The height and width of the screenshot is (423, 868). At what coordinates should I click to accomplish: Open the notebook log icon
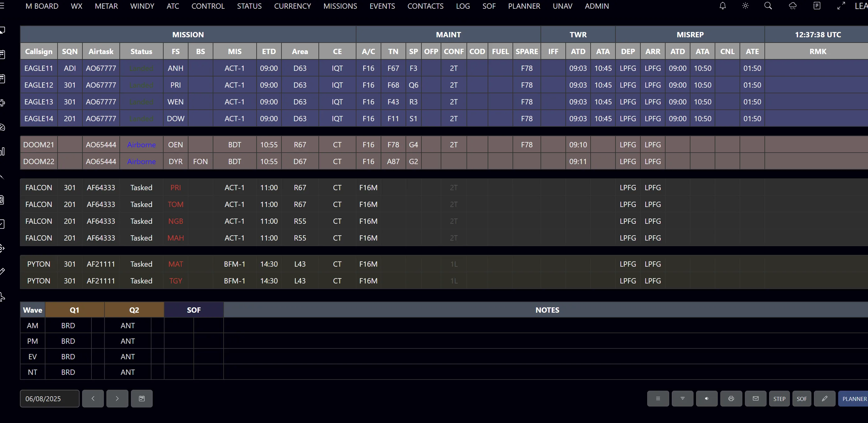817,6
